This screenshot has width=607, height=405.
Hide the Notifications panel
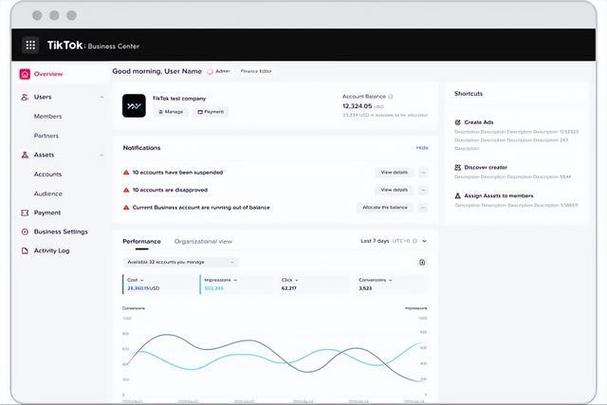pos(422,148)
